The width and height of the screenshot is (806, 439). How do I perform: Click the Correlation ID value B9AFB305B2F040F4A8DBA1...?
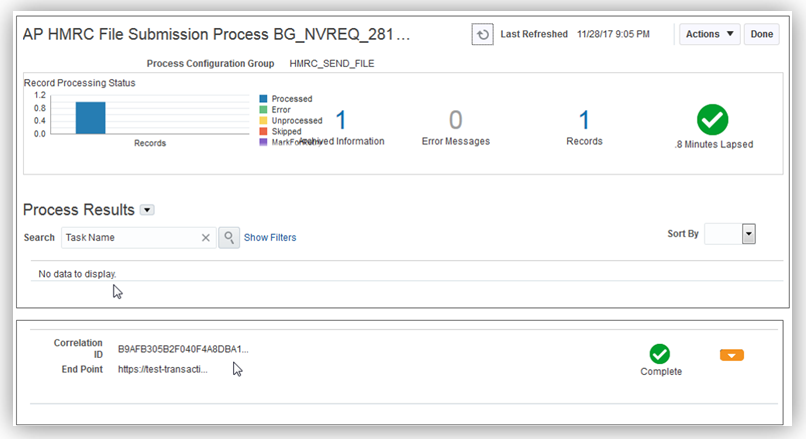pos(183,349)
